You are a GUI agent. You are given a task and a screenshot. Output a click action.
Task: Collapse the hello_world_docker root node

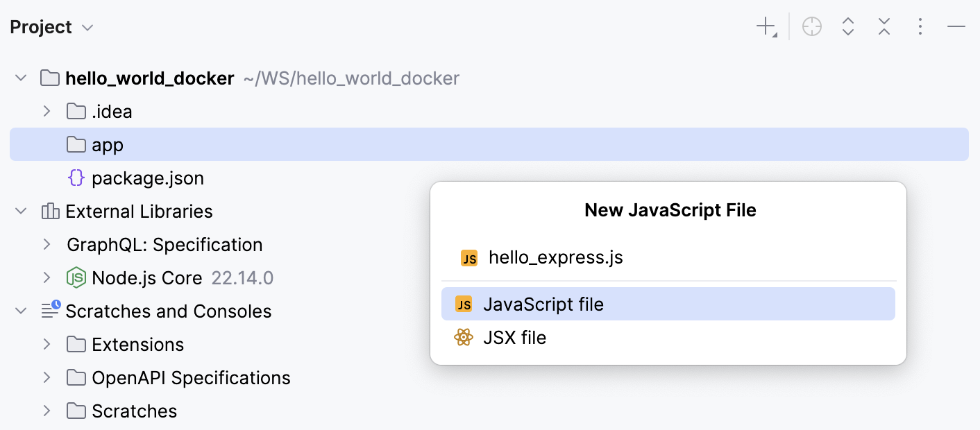coord(19,78)
